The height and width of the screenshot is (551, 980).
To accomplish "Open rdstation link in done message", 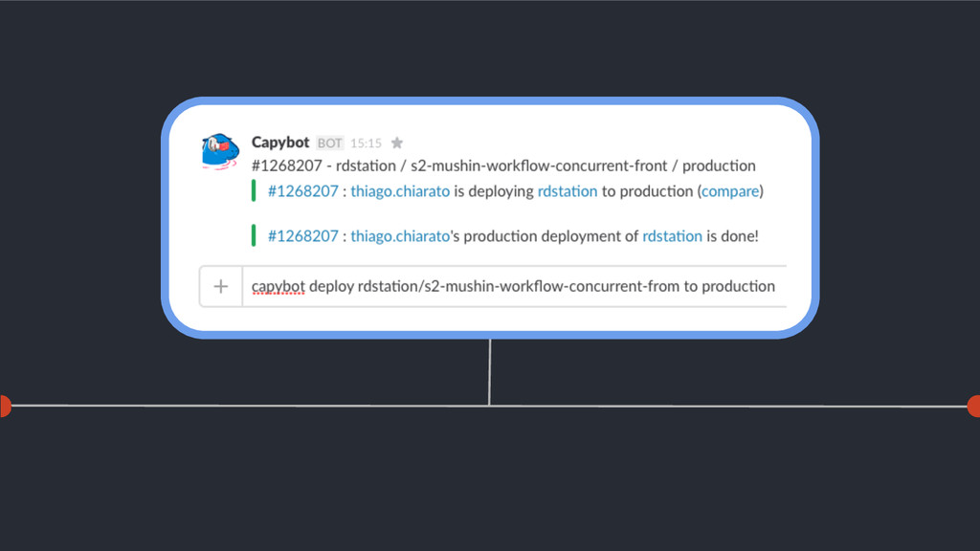I will 673,236.
